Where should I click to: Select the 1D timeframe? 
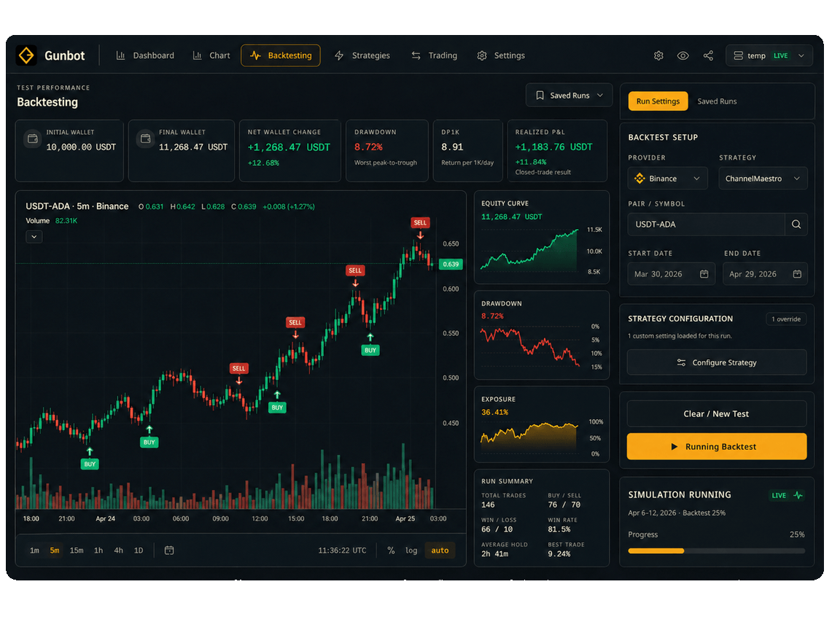[139, 551]
